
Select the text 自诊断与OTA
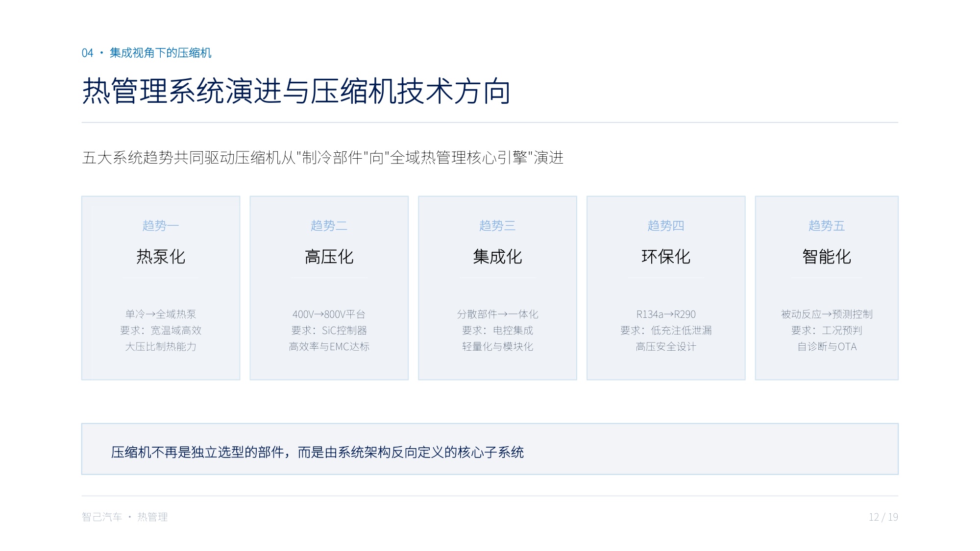click(x=827, y=346)
